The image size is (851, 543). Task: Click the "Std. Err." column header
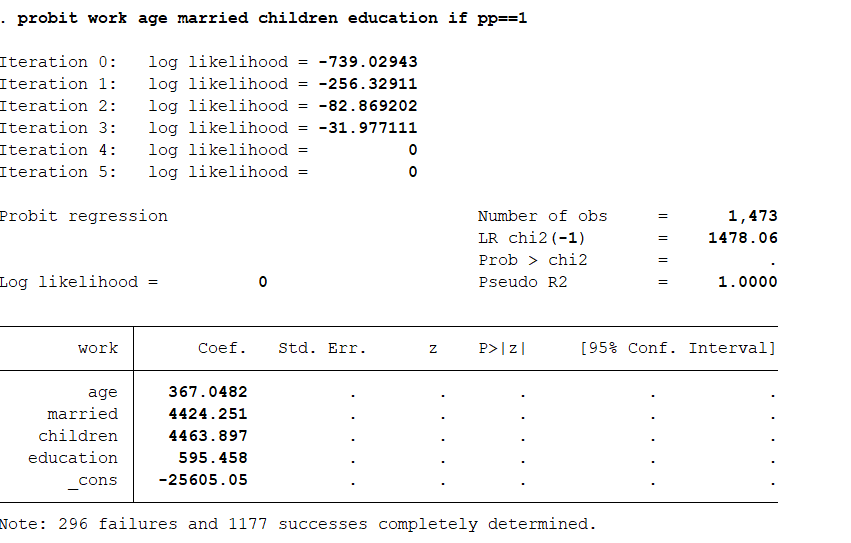point(322,348)
